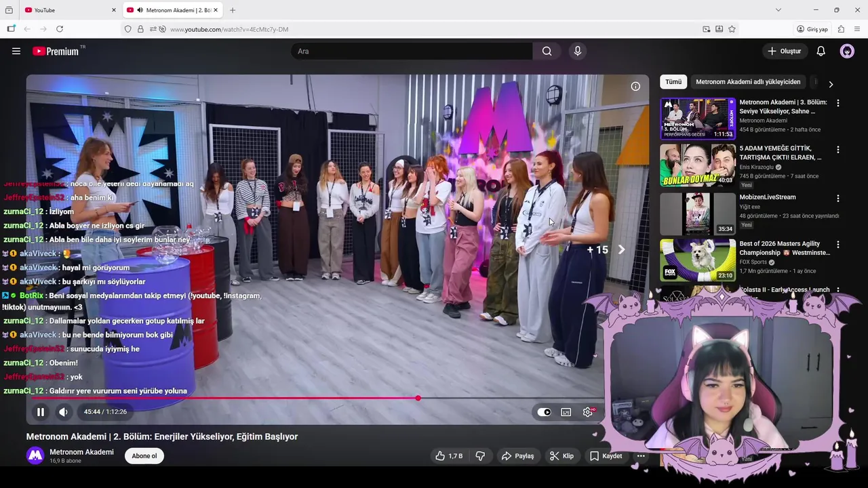This screenshot has height=488, width=868.
Task: Open YouTube notifications bell
Action: coord(821,51)
